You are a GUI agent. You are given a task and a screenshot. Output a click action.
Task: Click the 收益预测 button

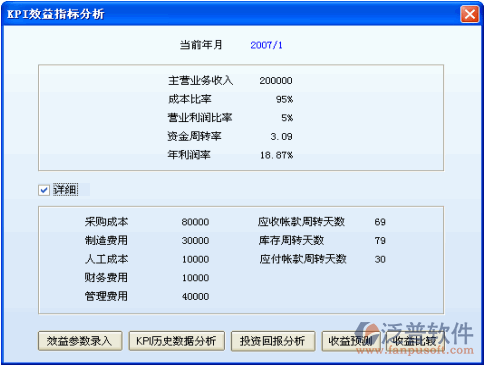(351, 341)
